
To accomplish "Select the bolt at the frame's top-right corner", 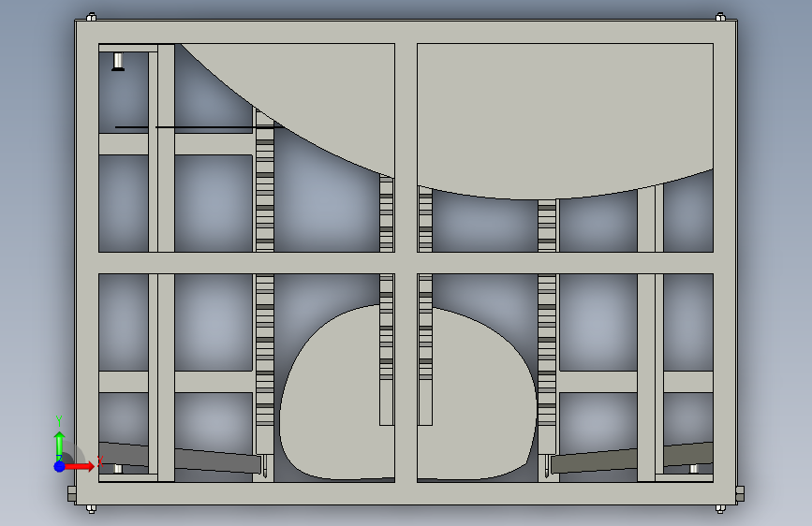I will tap(720, 17).
